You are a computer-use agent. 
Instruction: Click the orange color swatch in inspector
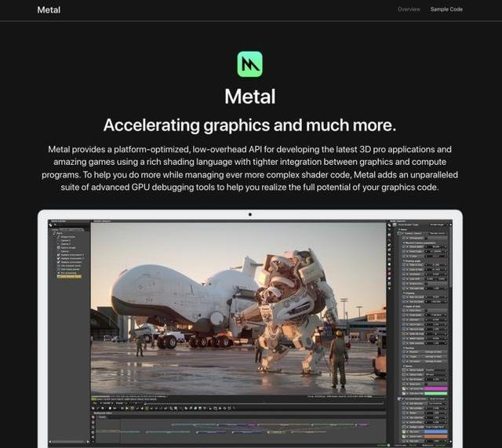tap(435, 436)
